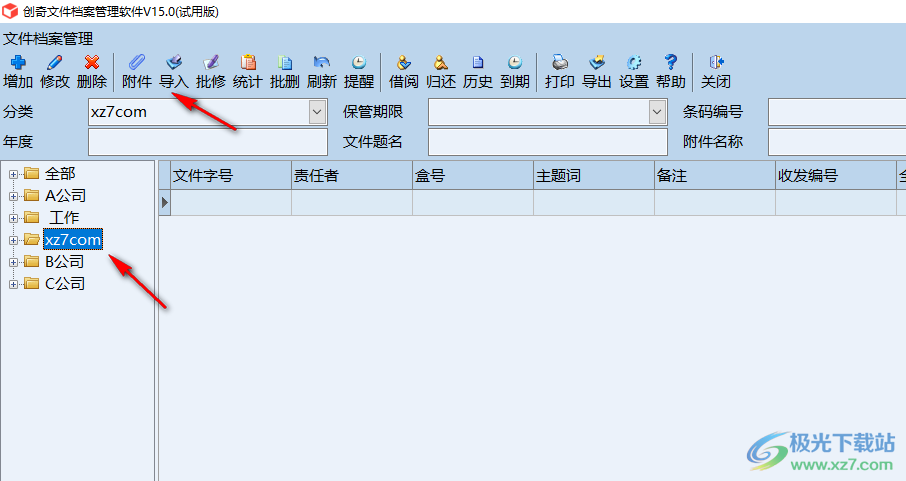The image size is (906, 481).
Task: Expand the C公司 tree node
Action: pyautogui.click(x=13, y=284)
